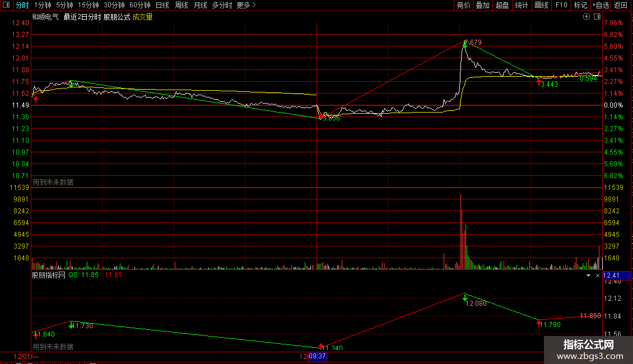Click the highlighted 12.41 axis value

(616, 276)
